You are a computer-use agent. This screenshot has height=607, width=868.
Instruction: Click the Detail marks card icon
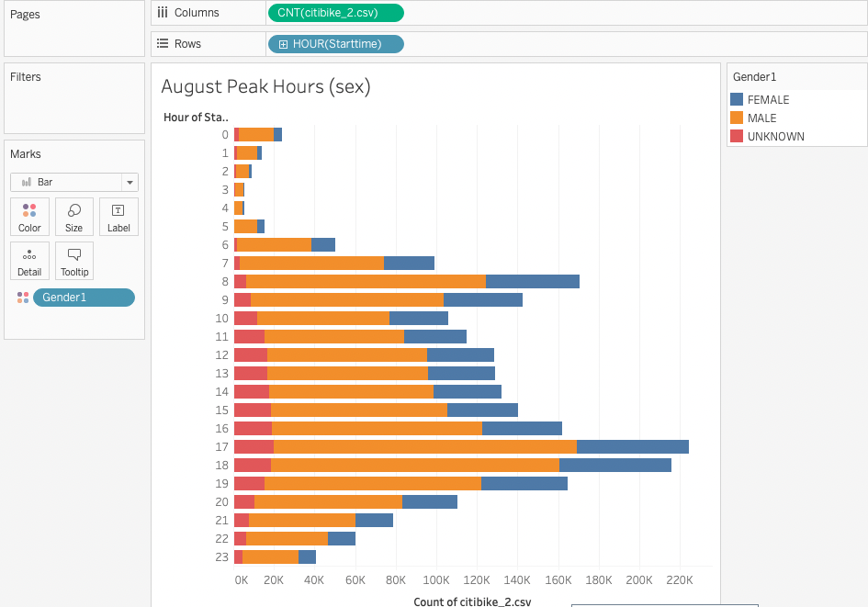(x=29, y=261)
